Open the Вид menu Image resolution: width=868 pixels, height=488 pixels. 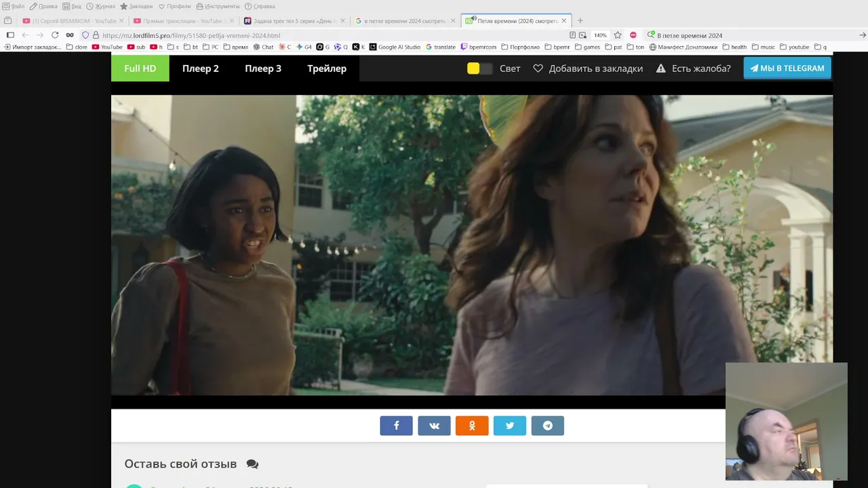pos(72,6)
